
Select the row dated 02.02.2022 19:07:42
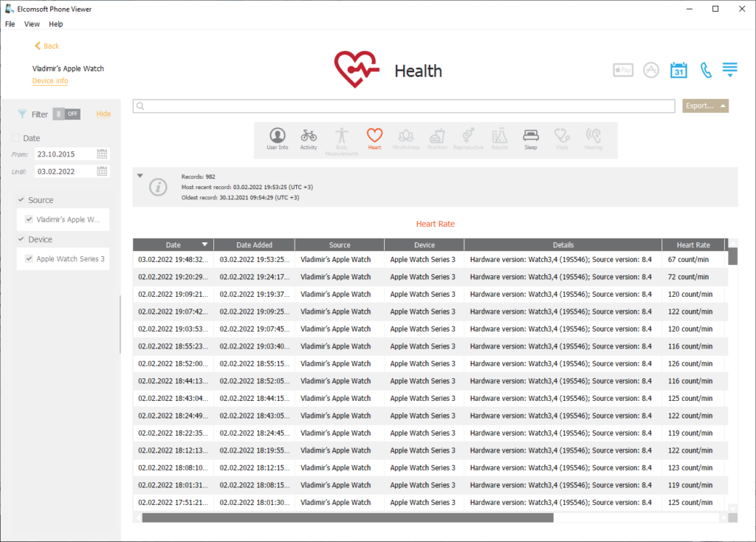pyautogui.click(x=430, y=312)
